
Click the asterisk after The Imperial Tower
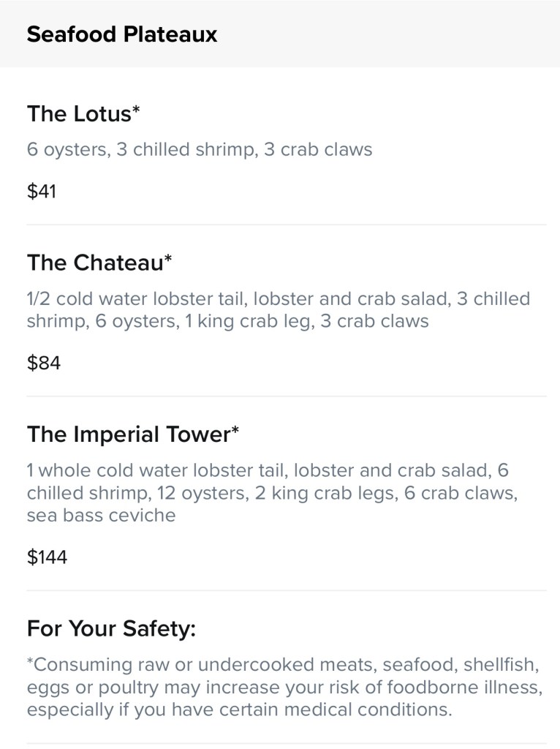(235, 431)
